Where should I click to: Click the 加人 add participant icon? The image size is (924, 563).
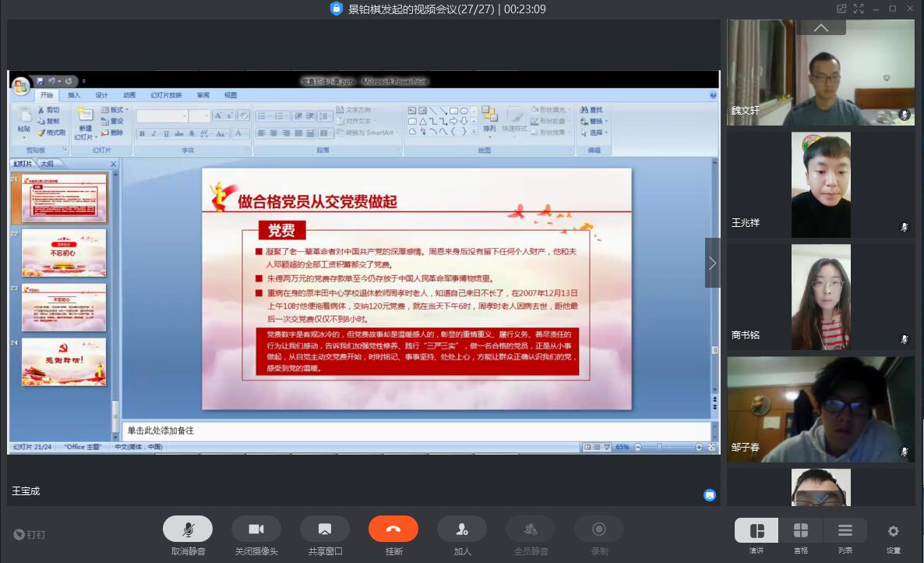(462, 529)
